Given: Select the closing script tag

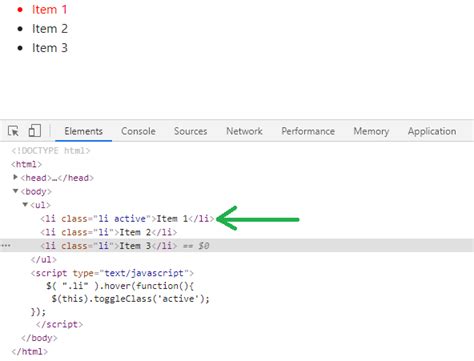Looking at the screenshot, I should 59,324.
